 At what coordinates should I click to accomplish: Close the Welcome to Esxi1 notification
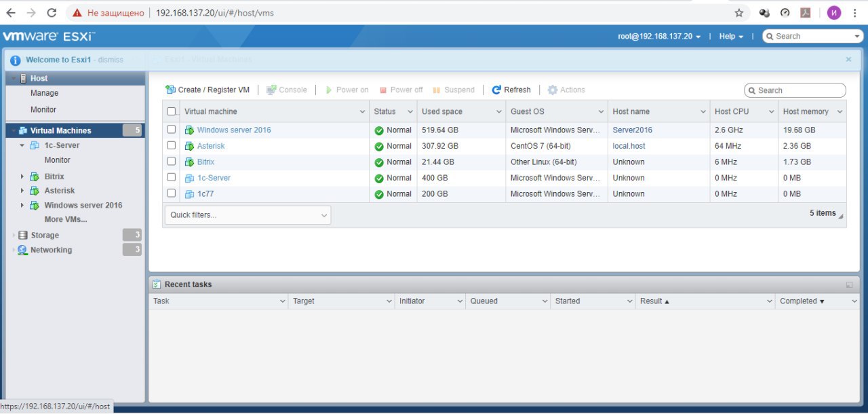pyautogui.click(x=848, y=59)
